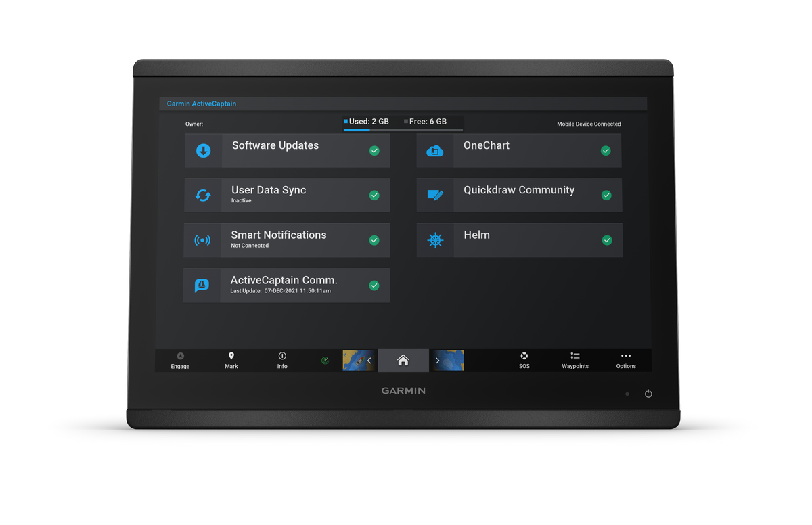This screenshot has width=812, height=525.
Task: Click the Smart Notifications green checkmark
Action: [x=374, y=240]
